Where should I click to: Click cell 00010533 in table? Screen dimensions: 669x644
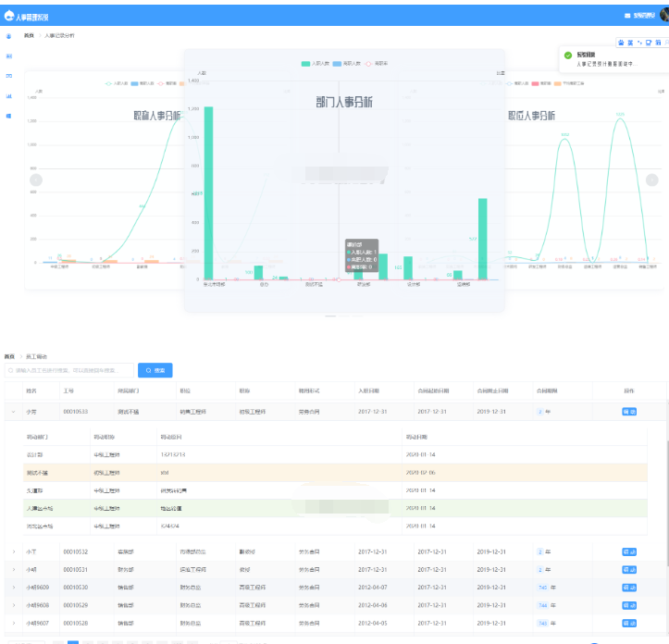[x=76, y=412]
